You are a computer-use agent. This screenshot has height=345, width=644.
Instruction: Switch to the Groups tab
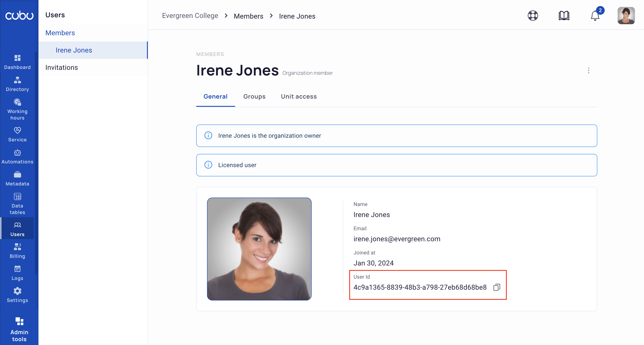[x=254, y=96]
